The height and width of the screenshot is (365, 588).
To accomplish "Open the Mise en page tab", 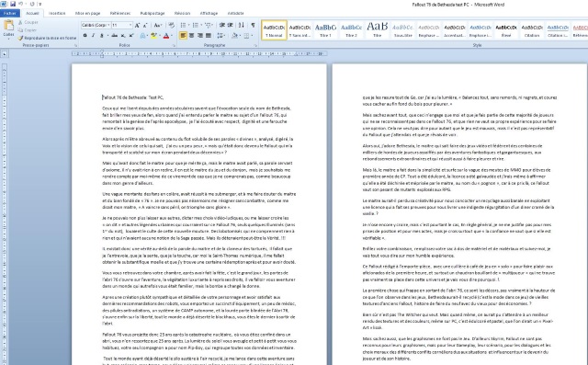I will tap(88, 13).
